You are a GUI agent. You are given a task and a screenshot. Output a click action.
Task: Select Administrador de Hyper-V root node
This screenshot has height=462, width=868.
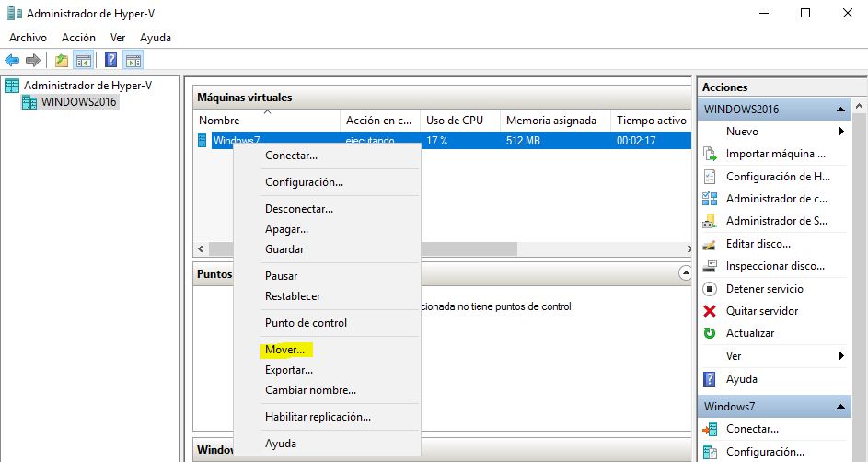pos(87,86)
